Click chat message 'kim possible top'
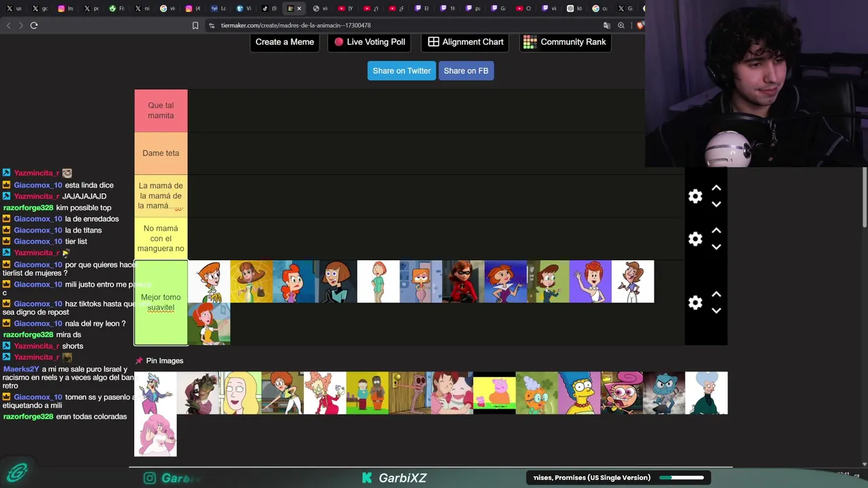Viewport: 868px width, 488px height. coord(83,207)
